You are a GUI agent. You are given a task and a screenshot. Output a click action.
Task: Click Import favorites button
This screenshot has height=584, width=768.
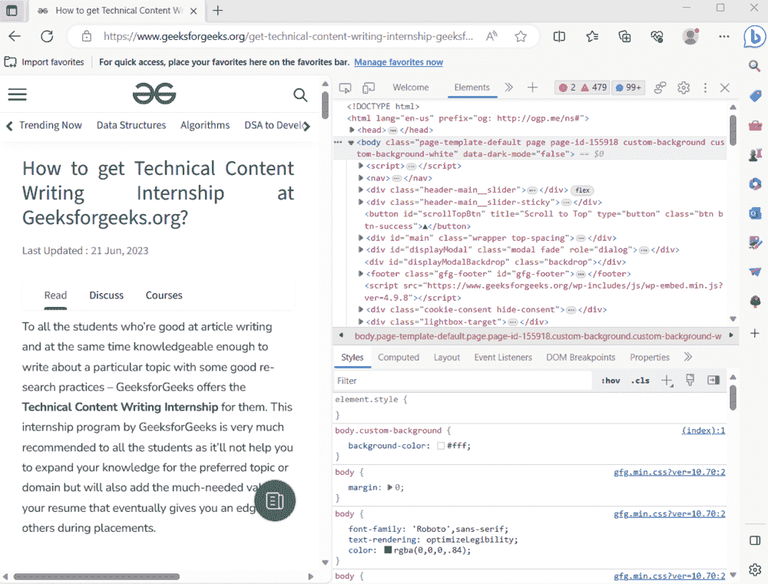tap(44, 62)
